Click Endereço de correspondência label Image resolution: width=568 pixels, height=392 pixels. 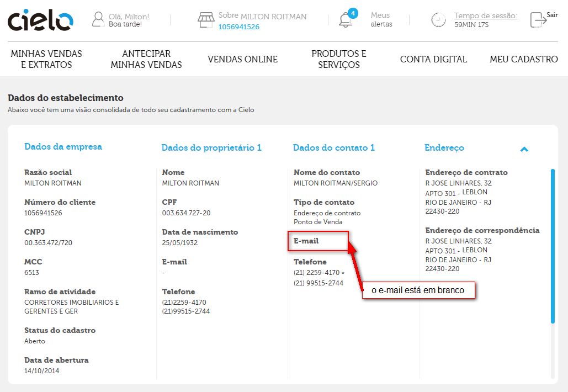coord(482,230)
